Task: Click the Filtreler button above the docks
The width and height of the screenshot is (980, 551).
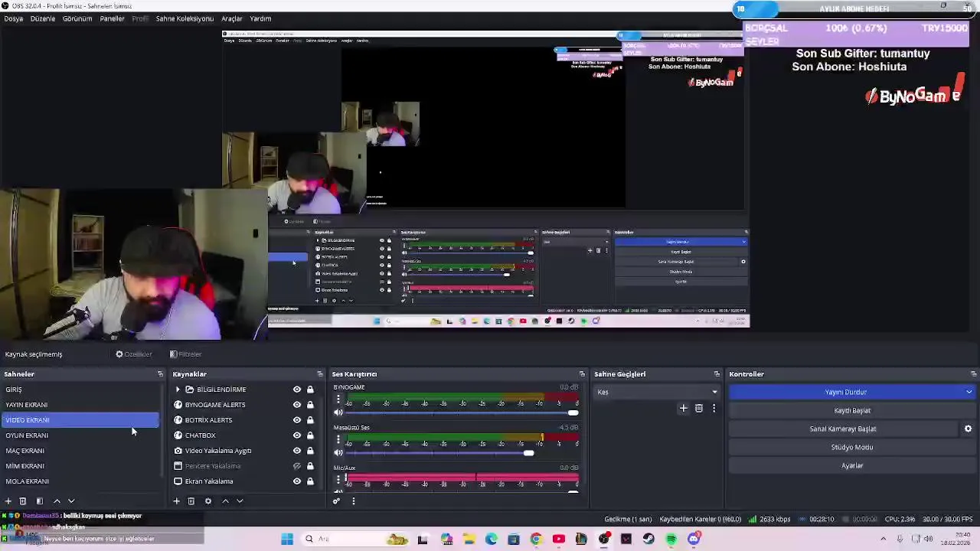Action: (x=186, y=354)
